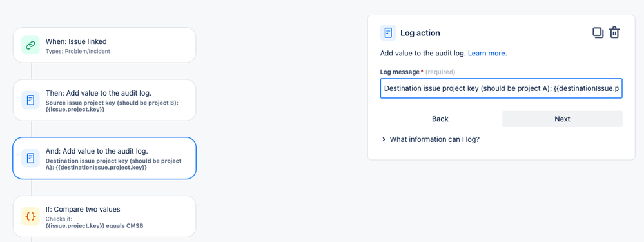Select the When: Issue linked trigger card
The width and height of the screenshot is (644, 242).
click(104, 45)
